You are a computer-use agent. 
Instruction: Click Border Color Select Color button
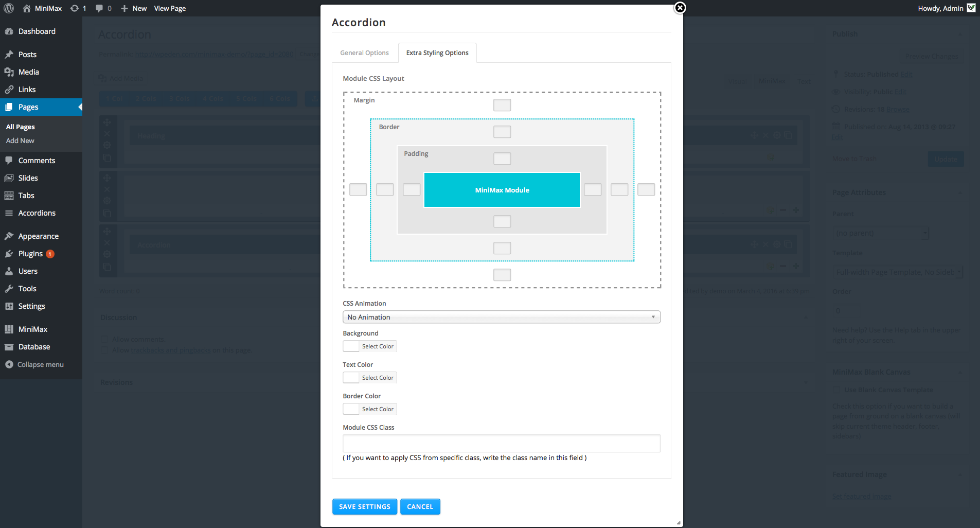click(x=378, y=409)
